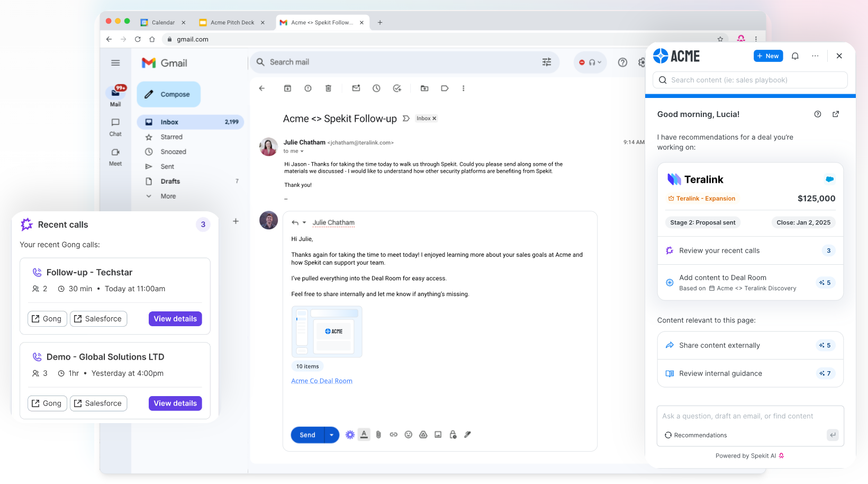Open Review internal guidance row
868x484 pixels.
click(750, 373)
